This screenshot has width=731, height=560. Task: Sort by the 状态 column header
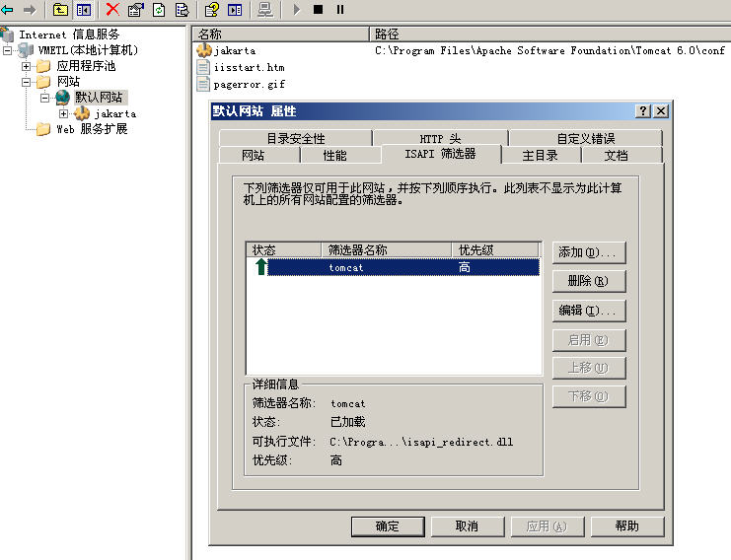(x=283, y=249)
